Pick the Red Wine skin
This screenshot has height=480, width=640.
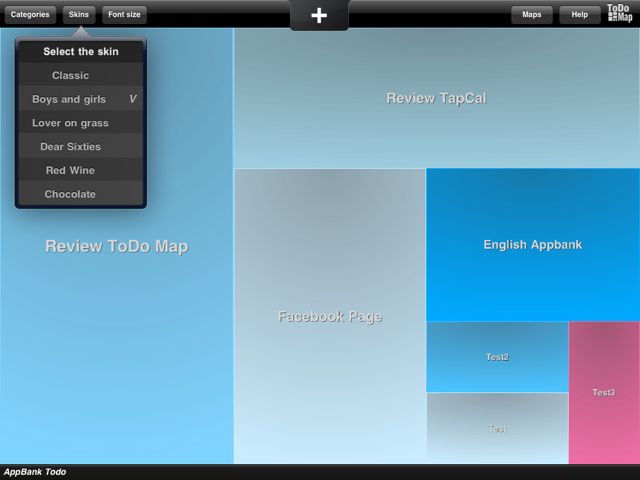pos(81,170)
